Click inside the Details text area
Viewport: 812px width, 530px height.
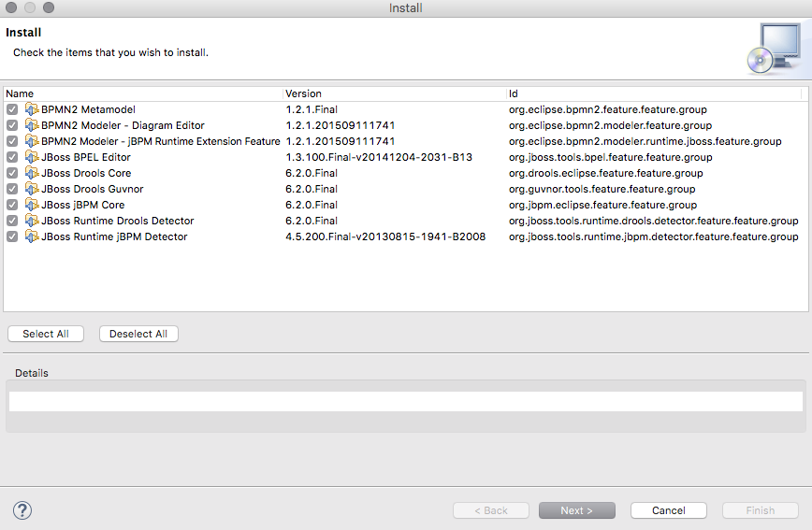406,401
